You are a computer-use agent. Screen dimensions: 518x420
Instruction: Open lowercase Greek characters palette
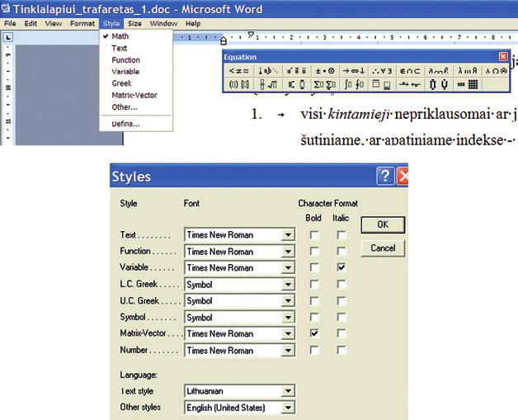click(x=467, y=71)
